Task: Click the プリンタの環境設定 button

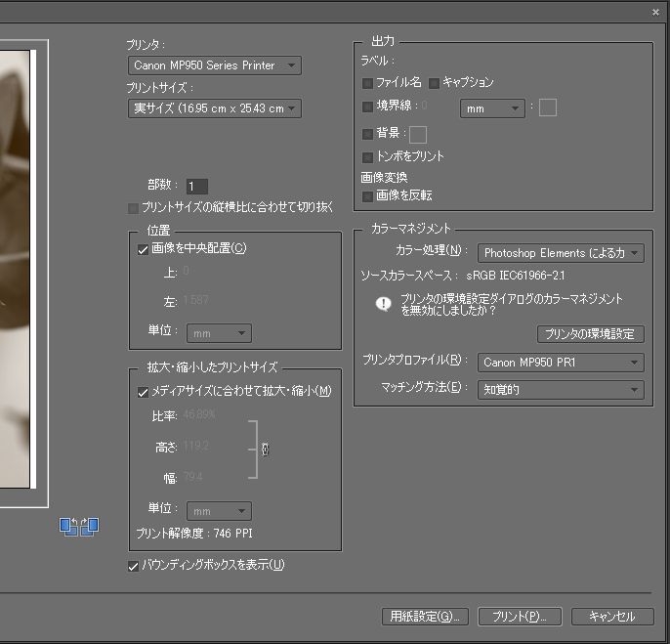Action: [590, 334]
